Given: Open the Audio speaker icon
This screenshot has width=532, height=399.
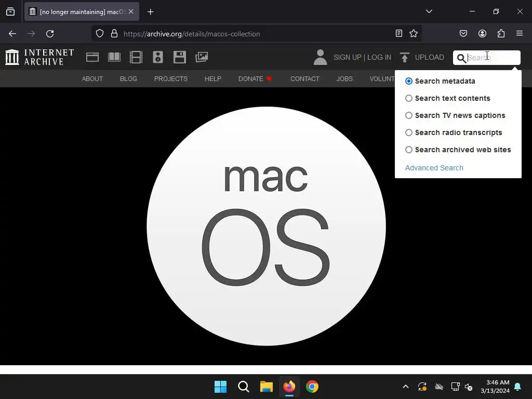Looking at the screenshot, I should pos(158,57).
